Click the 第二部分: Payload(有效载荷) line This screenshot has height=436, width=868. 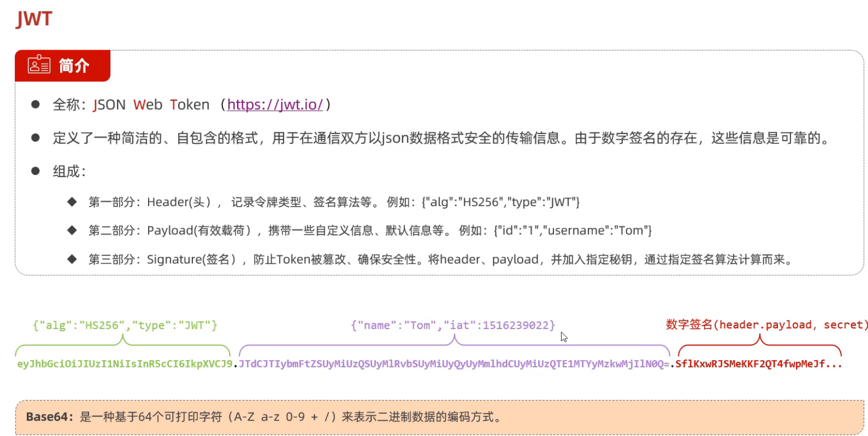370,230
